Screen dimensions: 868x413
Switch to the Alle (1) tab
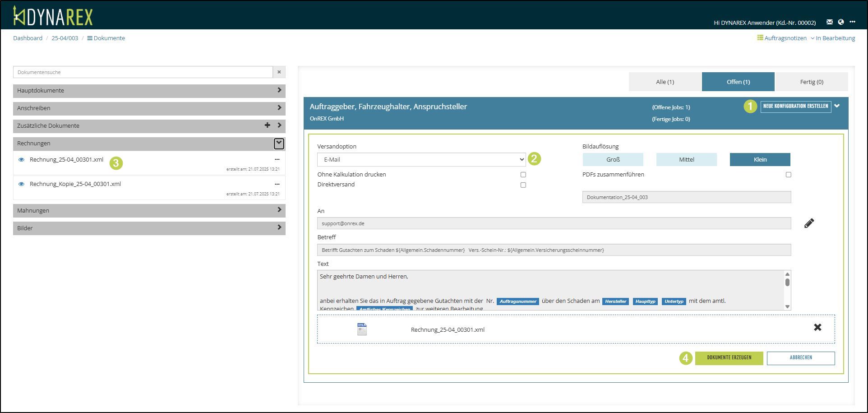point(665,82)
